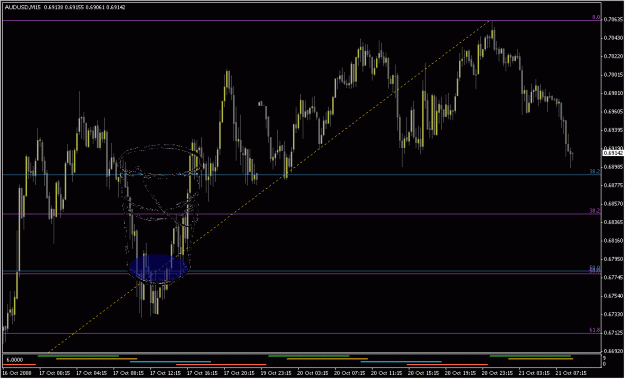Viewport: 625px width, 379px height.
Task: Click the 0.67125 price scale label
Action: (613, 333)
